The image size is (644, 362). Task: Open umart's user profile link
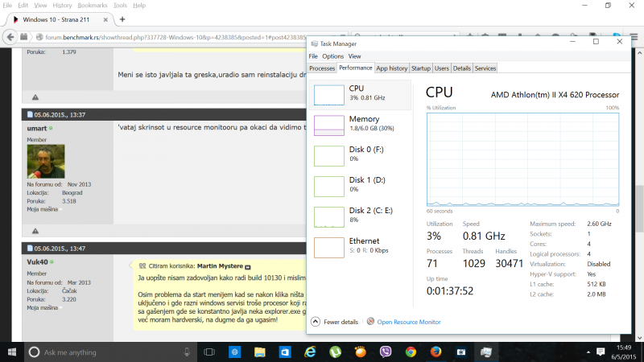pos(37,129)
